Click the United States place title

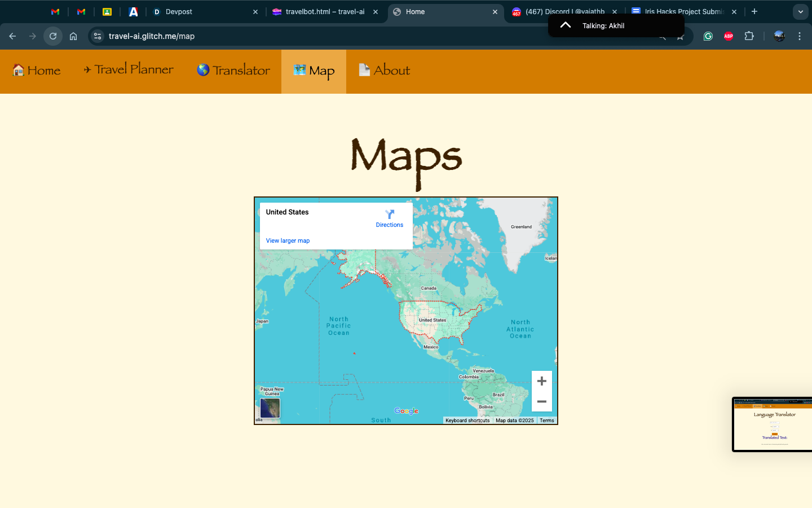(x=288, y=212)
